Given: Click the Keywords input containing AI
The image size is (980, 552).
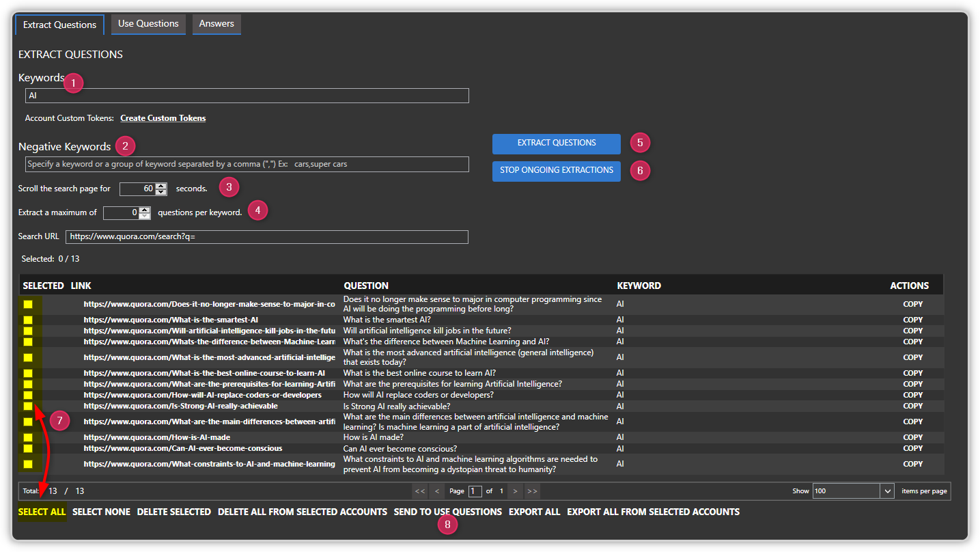Looking at the screenshot, I should pos(247,96).
